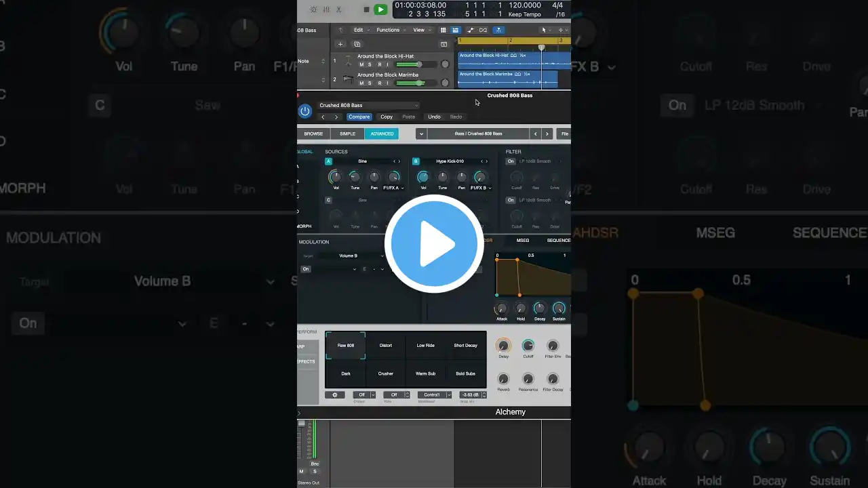Go to next plugin setting arrow
This screenshot has height=488, width=868.
pyautogui.click(x=336, y=117)
